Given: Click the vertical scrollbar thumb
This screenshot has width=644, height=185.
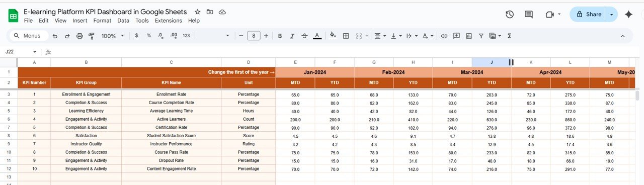Looking at the screenshot, I should pyautogui.click(x=638, y=96).
